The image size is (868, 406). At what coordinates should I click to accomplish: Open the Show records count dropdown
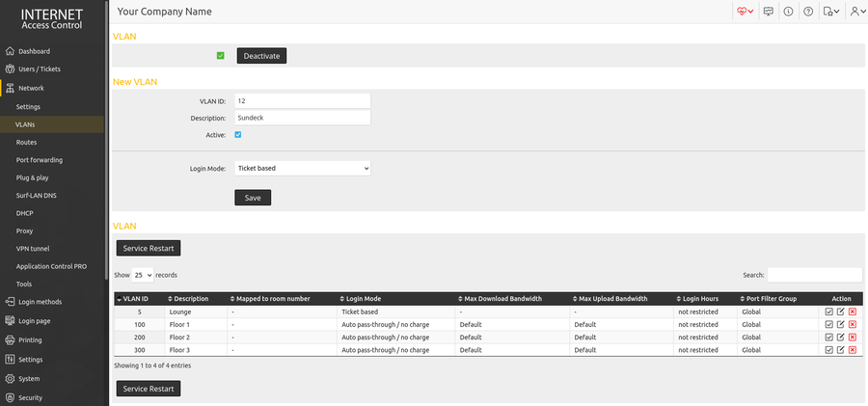(x=143, y=275)
